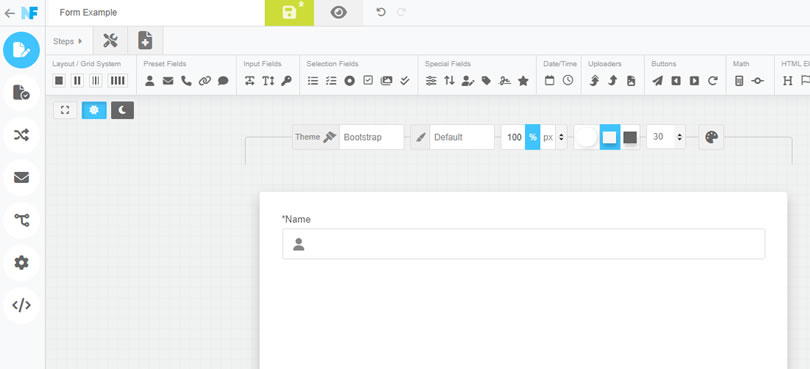
Task: Redo the last undone change
Action: click(401, 12)
